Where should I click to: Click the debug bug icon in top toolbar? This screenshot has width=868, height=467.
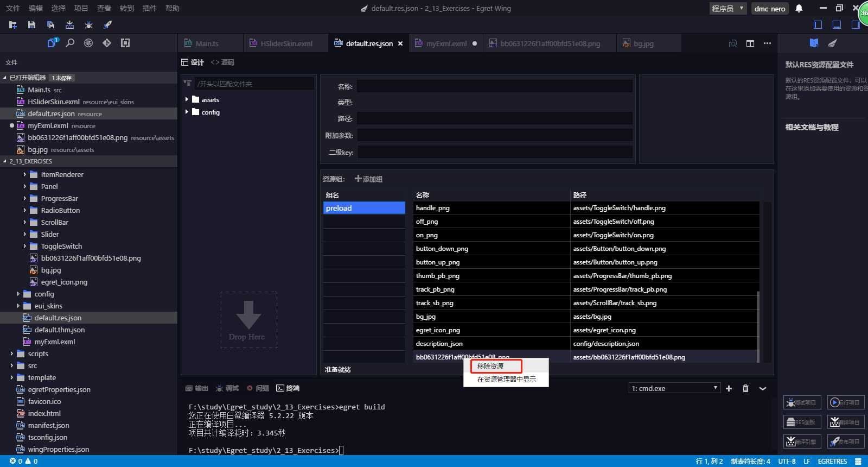88,25
